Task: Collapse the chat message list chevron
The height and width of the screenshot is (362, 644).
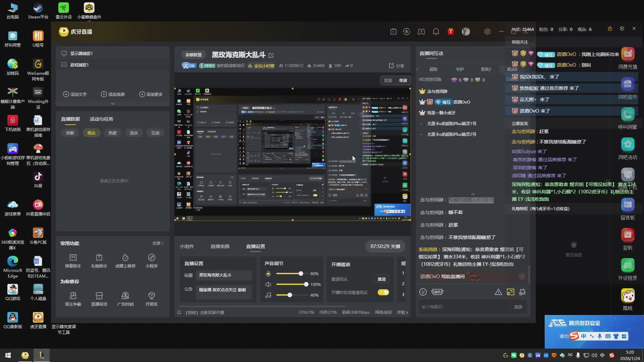Action: tap(473, 194)
